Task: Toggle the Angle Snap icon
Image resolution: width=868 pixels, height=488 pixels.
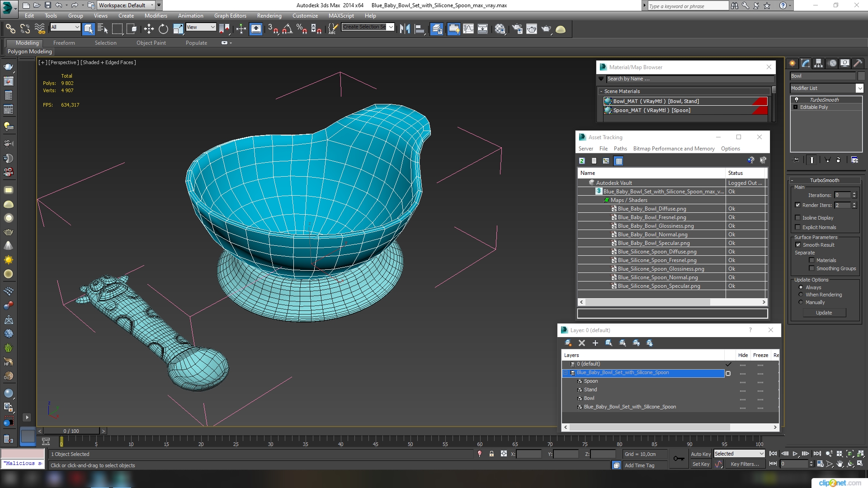Action: pos(287,29)
